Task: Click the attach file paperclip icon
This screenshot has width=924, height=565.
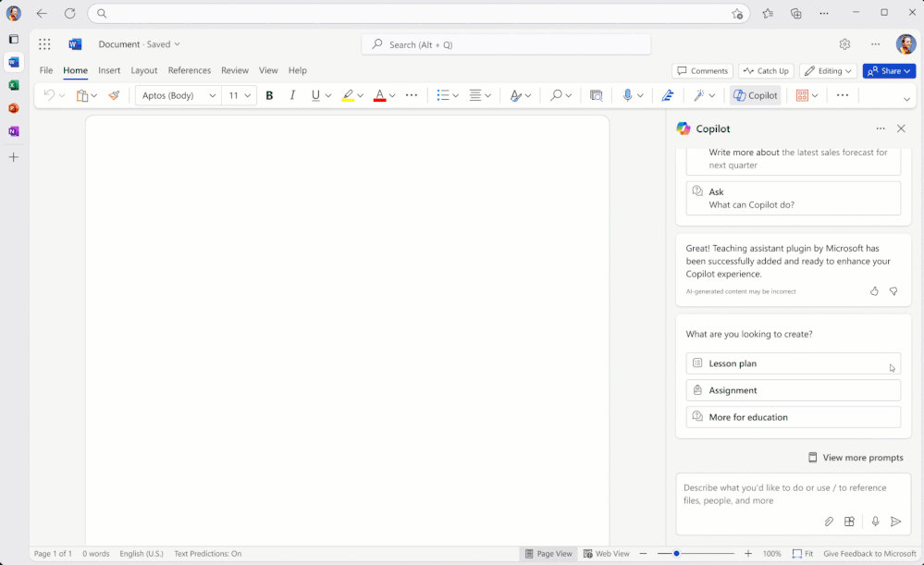Action: [829, 522]
